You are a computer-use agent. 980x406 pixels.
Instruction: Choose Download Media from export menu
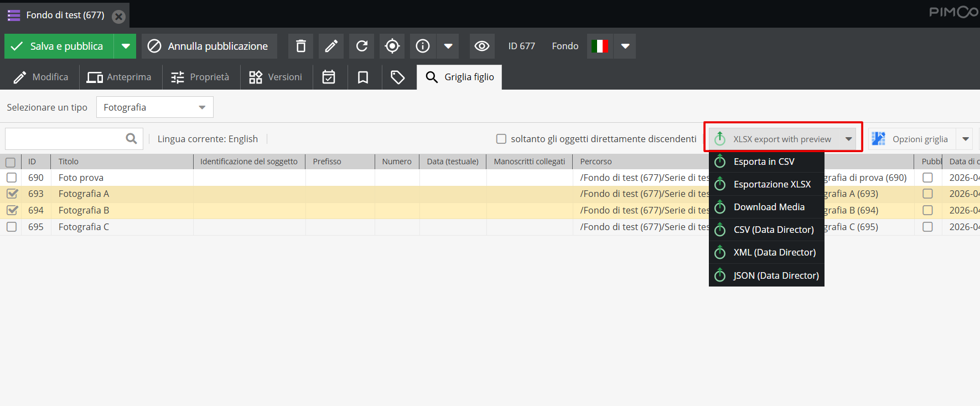pos(769,207)
